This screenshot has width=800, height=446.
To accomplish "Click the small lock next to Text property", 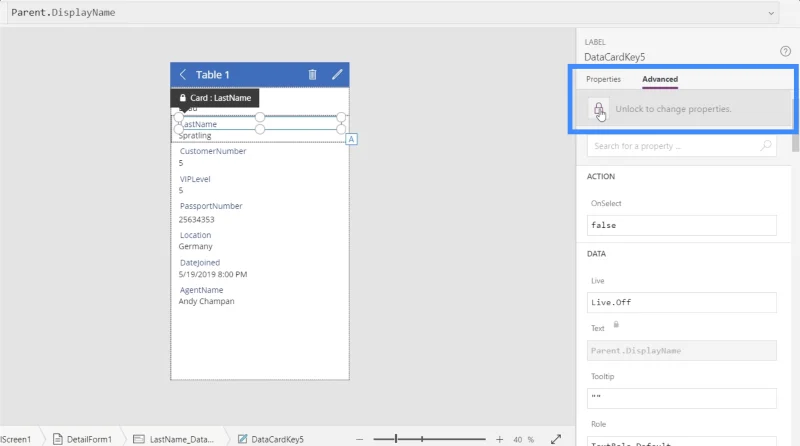I will pos(616,325).
